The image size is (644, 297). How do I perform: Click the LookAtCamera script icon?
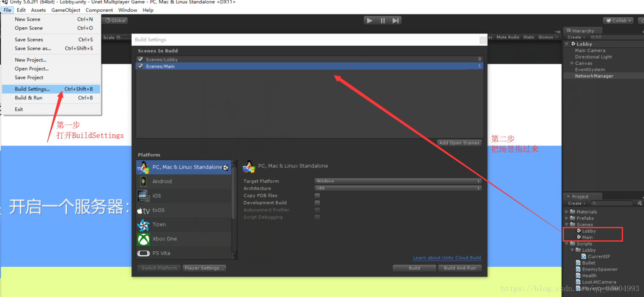pyautogui.click(x=579, y=282)
